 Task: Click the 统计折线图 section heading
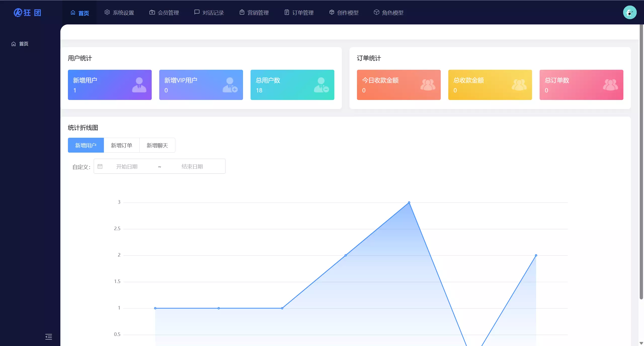click(83, 128)
